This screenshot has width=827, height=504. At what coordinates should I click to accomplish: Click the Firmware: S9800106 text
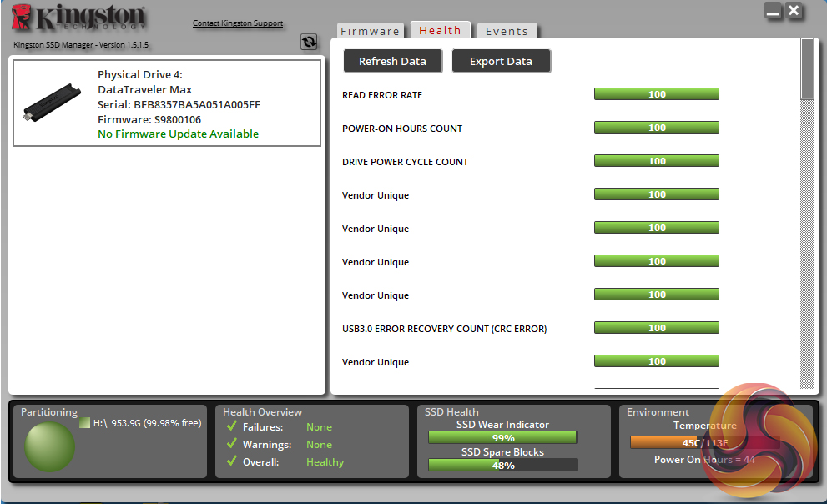point(149,119)
